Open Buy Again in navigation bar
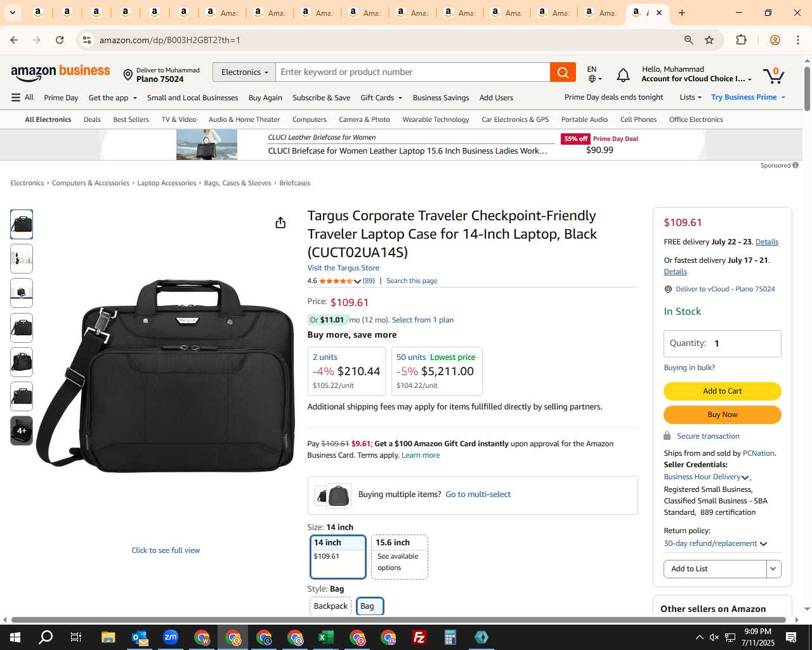Viewport: 812px width, 650px height. click(265, 98)
